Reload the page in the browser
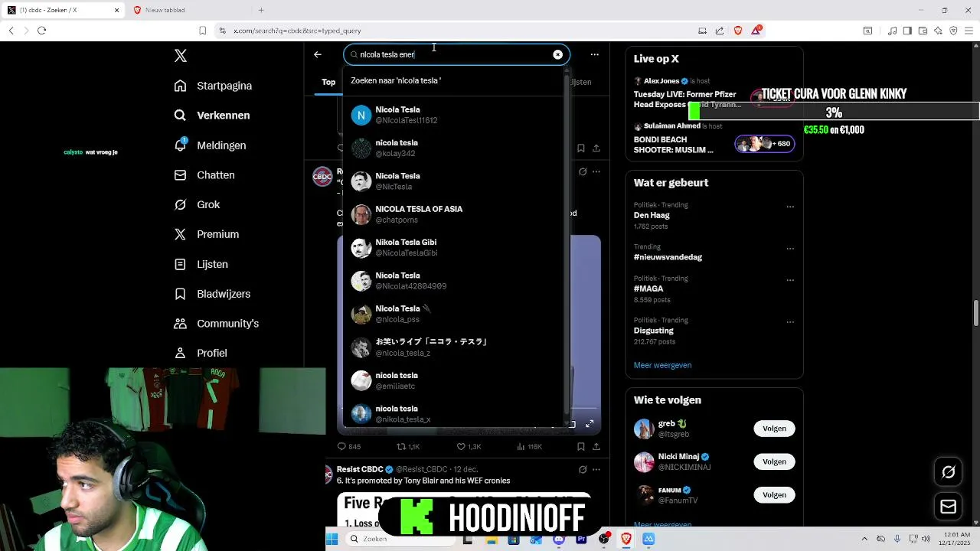 pyautogui.click(x=41, y=31)
